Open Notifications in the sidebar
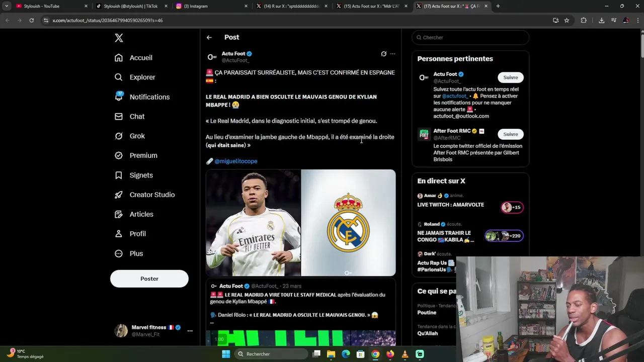This screenshot has width=644, height=362. 142,97
